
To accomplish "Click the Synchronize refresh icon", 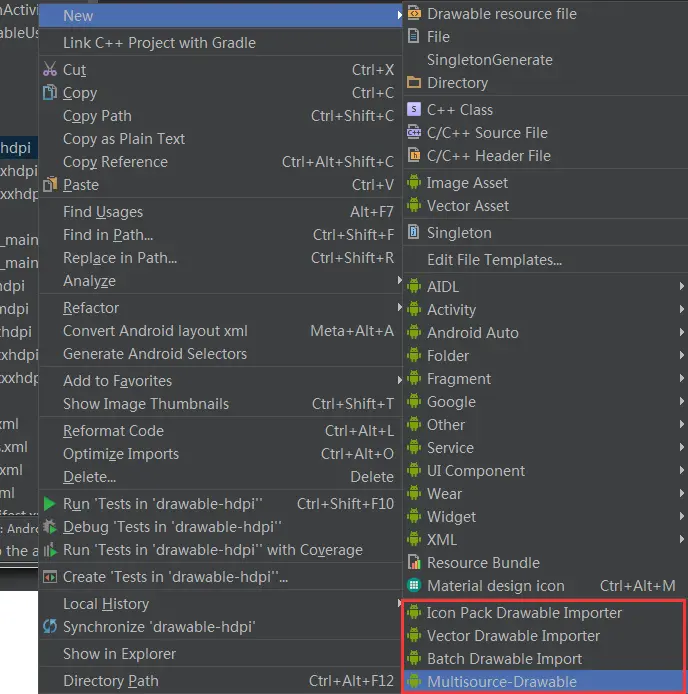I will [x=50, y=626].
